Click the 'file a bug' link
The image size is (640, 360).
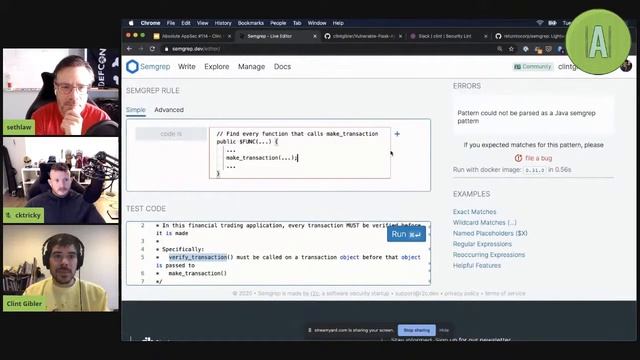[538, 158]
